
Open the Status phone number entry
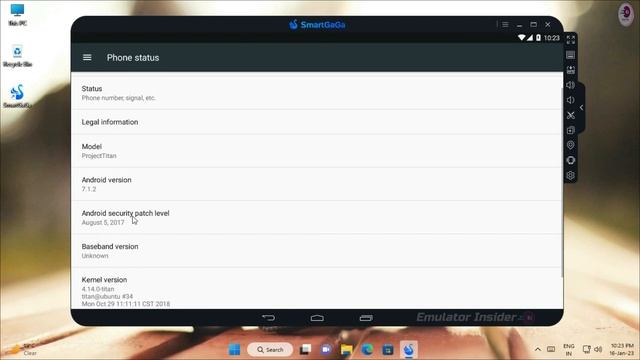coord(317,93)
